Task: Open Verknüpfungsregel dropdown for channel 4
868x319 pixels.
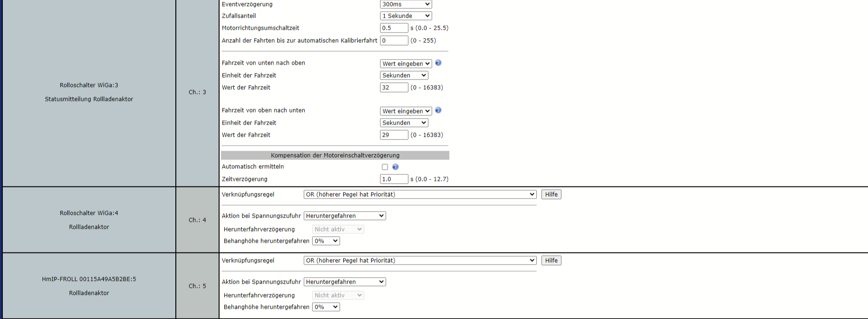Action: [x=420, y=194]
